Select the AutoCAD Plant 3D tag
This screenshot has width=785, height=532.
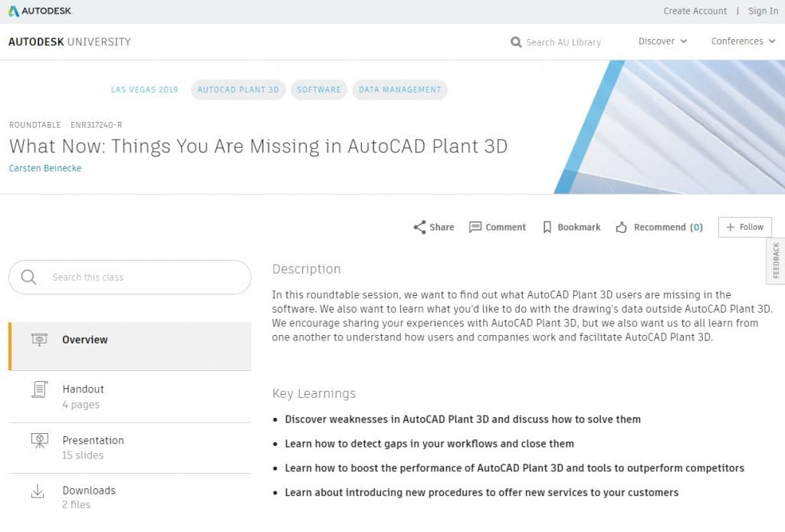(x=238, y=90)
